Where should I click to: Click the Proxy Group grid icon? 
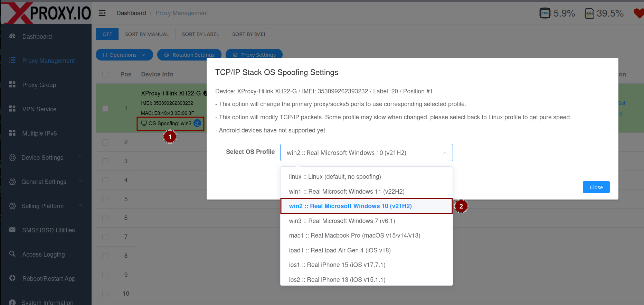12,85
